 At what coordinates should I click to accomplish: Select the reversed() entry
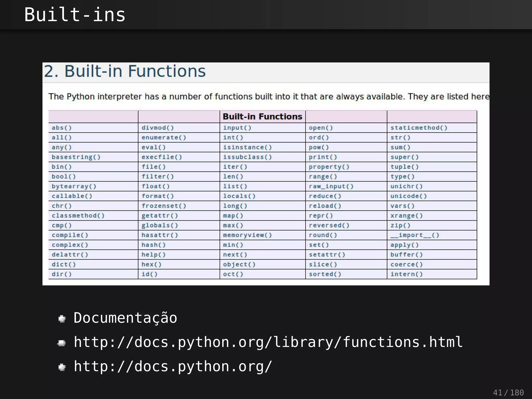[329, 225]
